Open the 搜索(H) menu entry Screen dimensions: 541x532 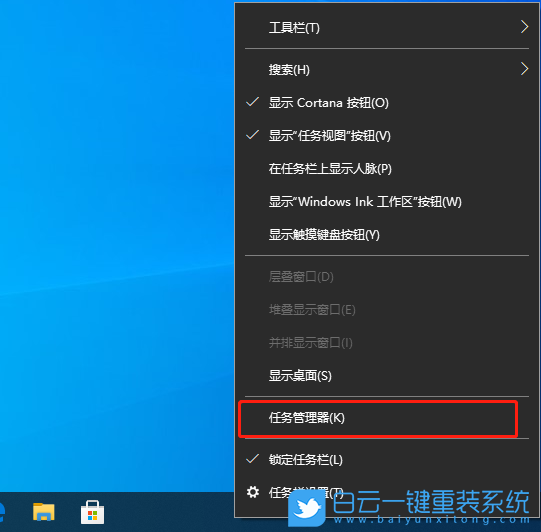(x=387, y=70)
